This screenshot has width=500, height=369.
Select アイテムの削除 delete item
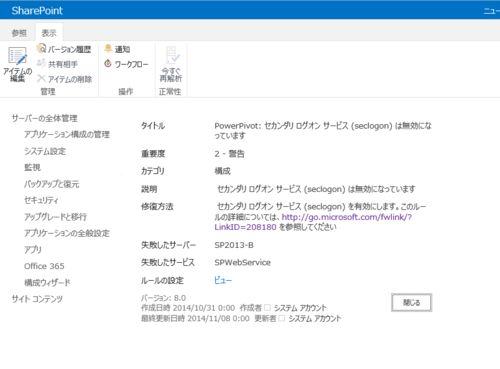tap(64, 79)
